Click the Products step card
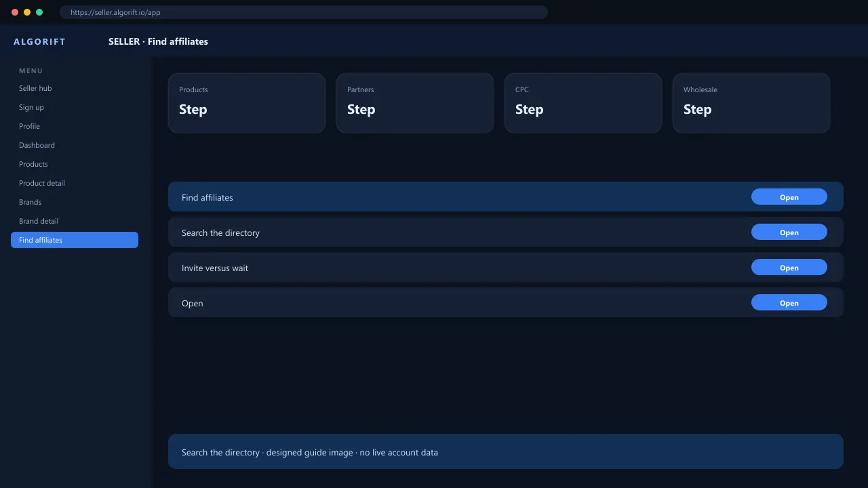Viewport: 868px width, 488px height. tap(247, 103)
